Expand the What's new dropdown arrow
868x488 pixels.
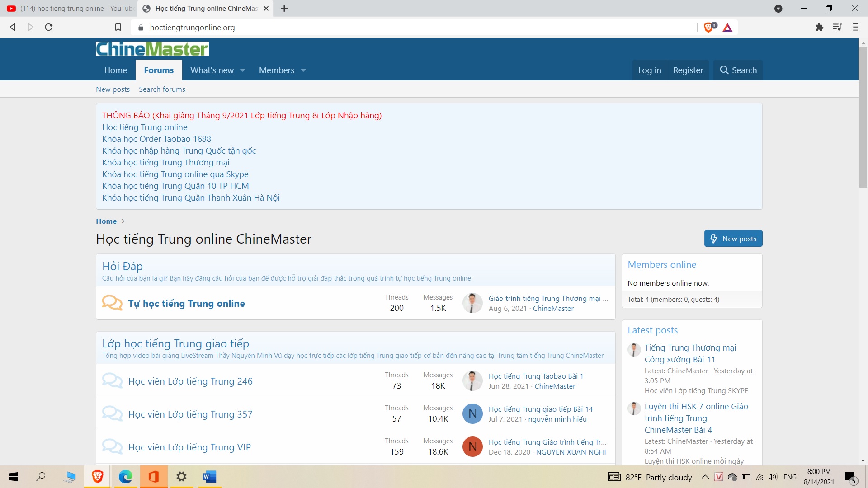point(243,70)
